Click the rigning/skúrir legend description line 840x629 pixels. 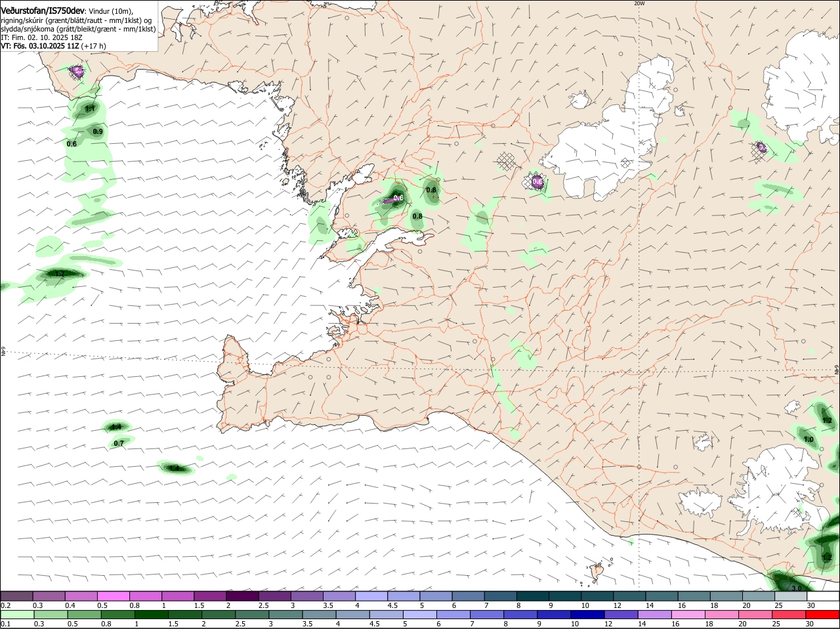[x=76, y=20]
